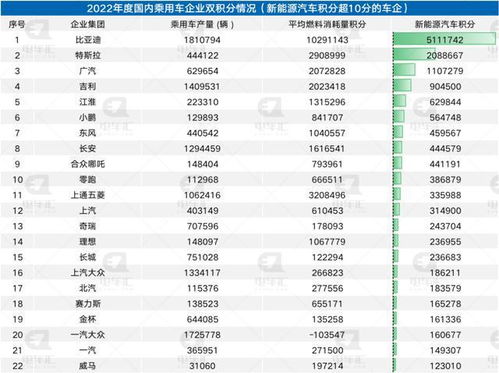Viewport: 499px width, 373px height.
Task: Click the company name '北汽'
Action: click(88, 288)
